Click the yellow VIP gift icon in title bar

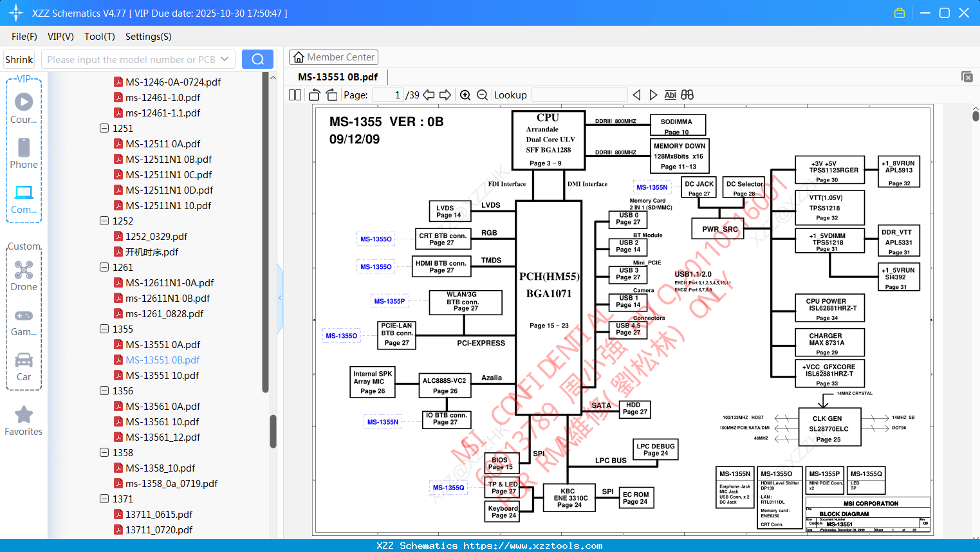click(900, 13)
